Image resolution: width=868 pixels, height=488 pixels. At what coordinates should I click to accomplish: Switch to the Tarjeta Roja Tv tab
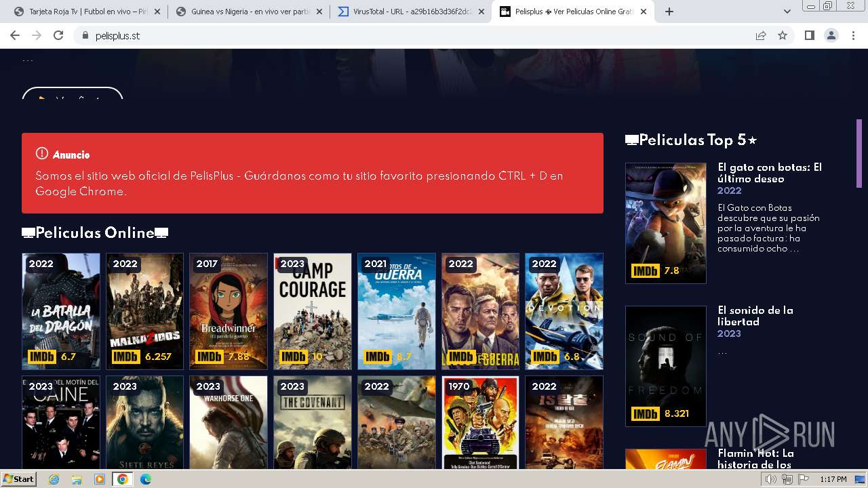(x=86, y=12)
